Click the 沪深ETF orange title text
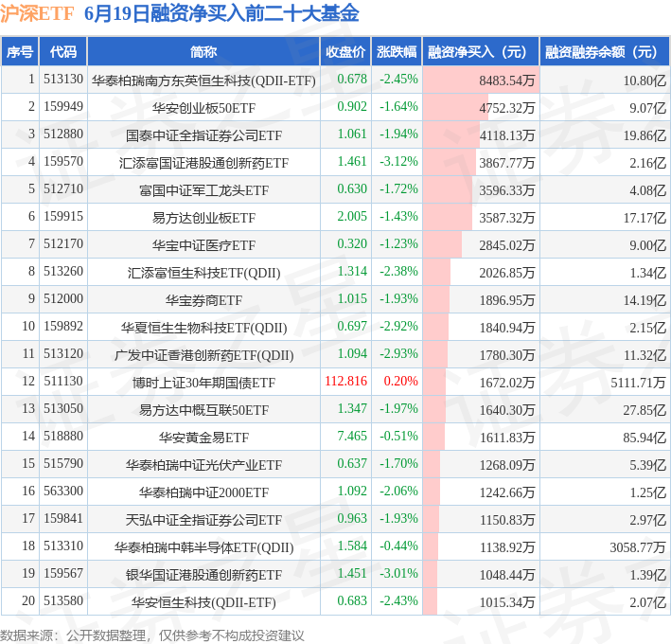Screen dimensions: 671x644 pyautogui.click(x=37, y=13)
